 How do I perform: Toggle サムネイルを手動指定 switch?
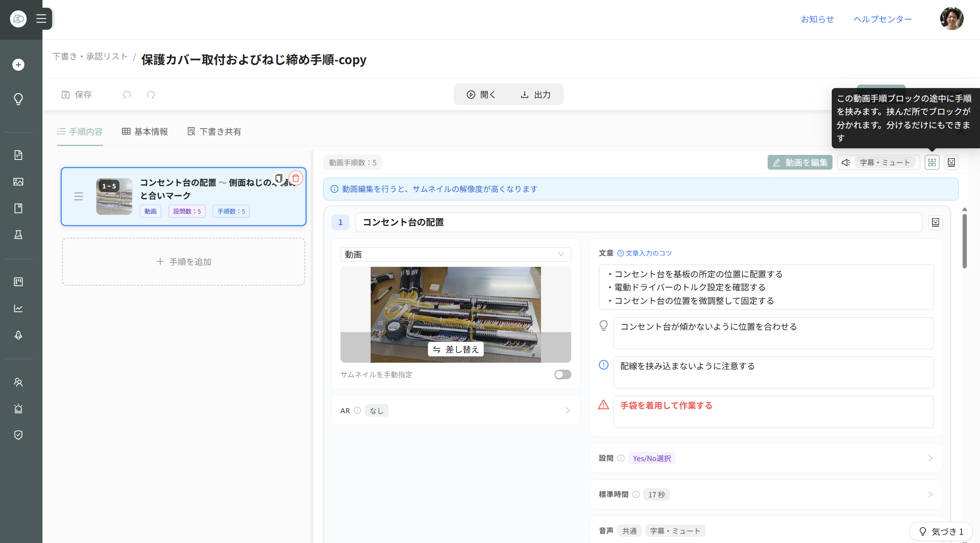[563, 374]
